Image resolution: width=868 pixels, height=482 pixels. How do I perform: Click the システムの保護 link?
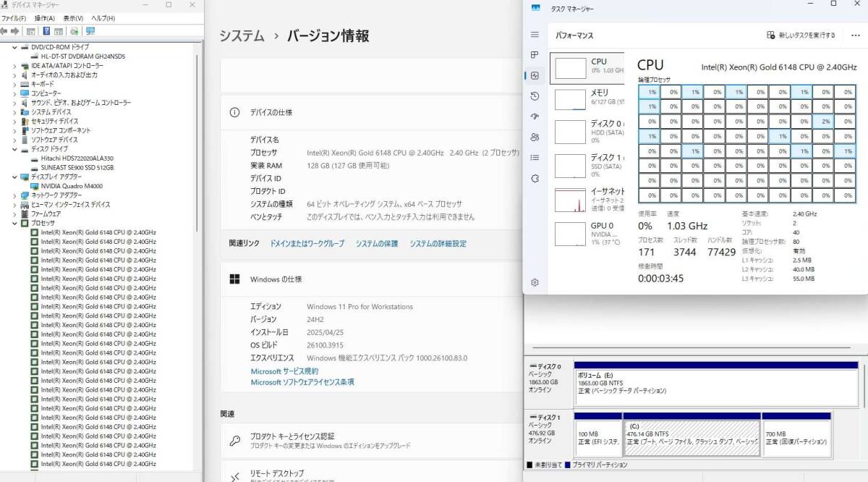pyautogui.click(x=376, y=244)
